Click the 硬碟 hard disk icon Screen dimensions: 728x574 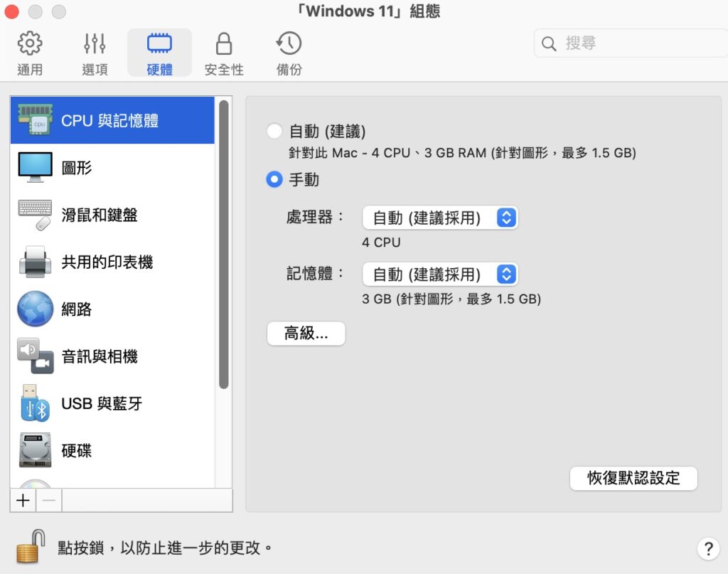tap(36, 450)
